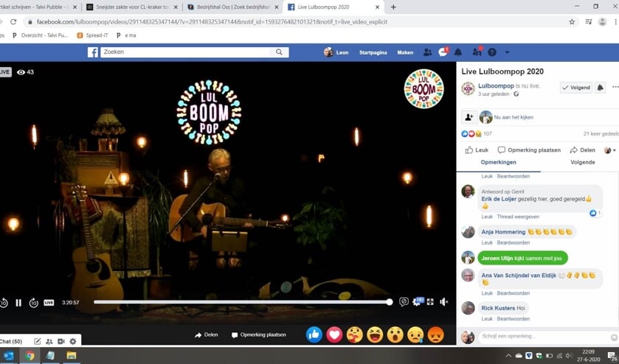Click Opmerking plaatsen in sidebar

[x=529, y=150]
